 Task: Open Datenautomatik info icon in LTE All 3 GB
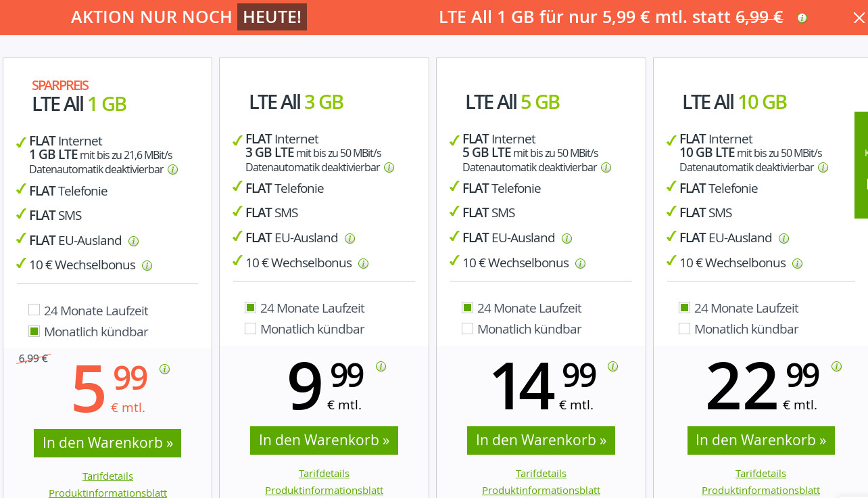coord(389,167)
